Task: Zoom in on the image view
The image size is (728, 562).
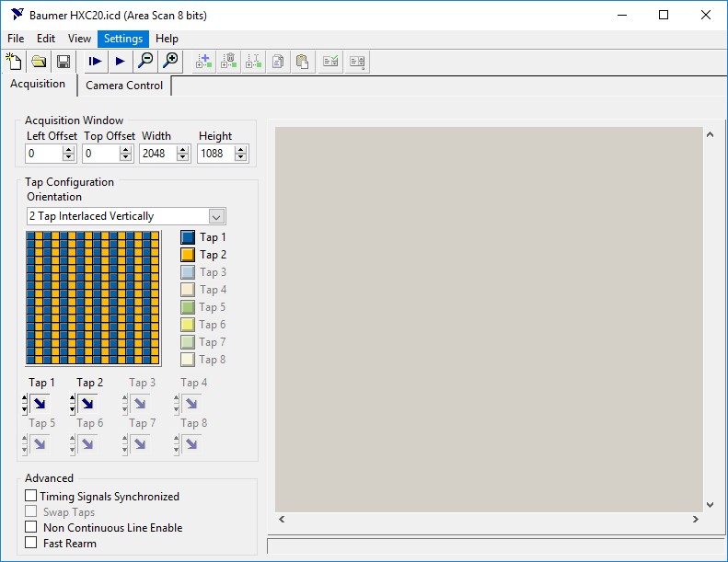Action: click(170, 62)
